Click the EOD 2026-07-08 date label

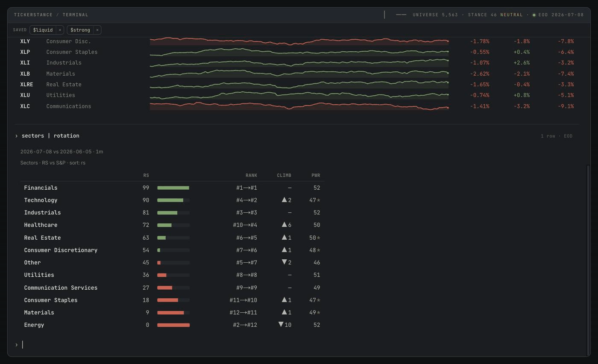tap(561, 15)
